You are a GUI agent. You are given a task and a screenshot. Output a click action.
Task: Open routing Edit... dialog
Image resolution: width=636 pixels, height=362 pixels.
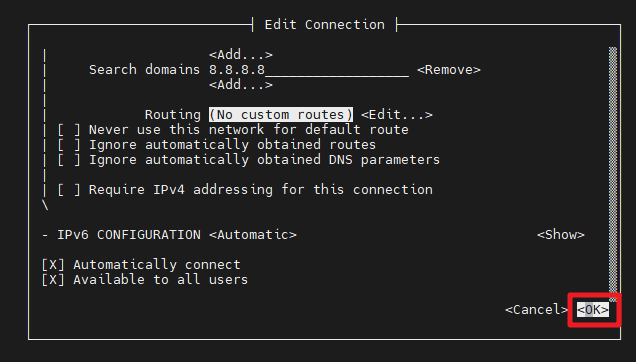397,115
